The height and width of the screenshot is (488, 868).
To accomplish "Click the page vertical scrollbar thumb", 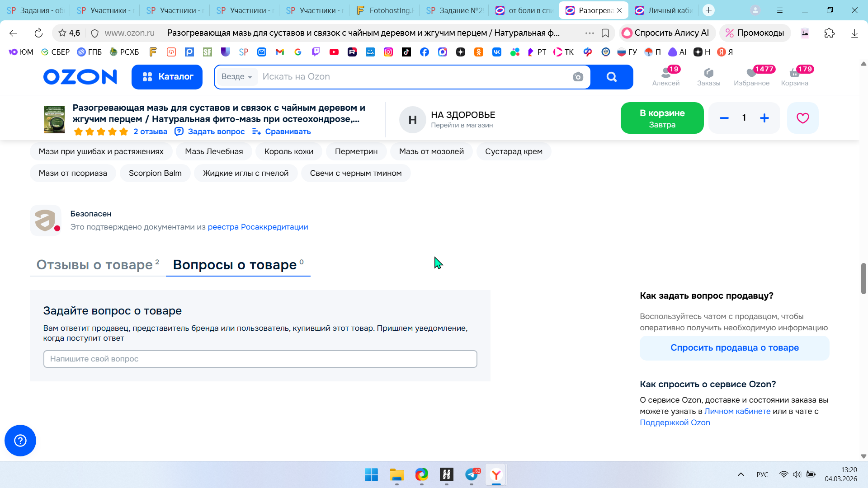I will coord(863,278).
